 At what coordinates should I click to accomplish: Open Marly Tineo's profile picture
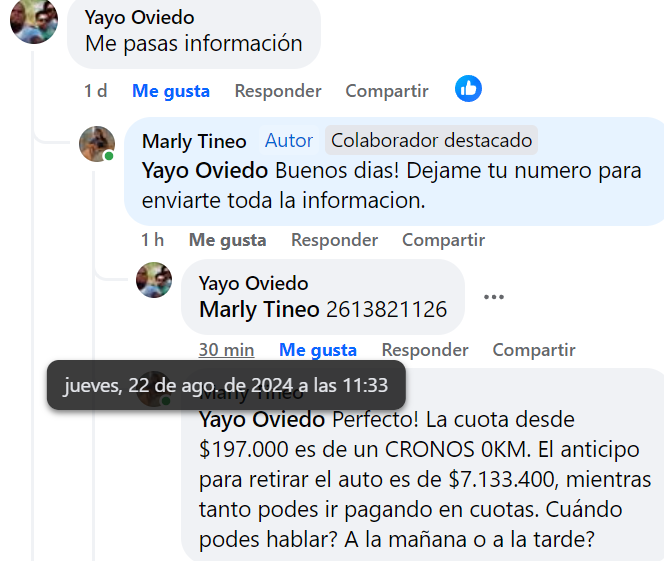(97, 144)
